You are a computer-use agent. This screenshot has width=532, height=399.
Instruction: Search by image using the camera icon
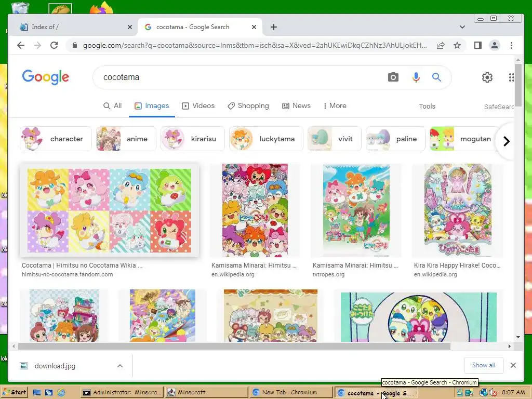tap(393, 77)
